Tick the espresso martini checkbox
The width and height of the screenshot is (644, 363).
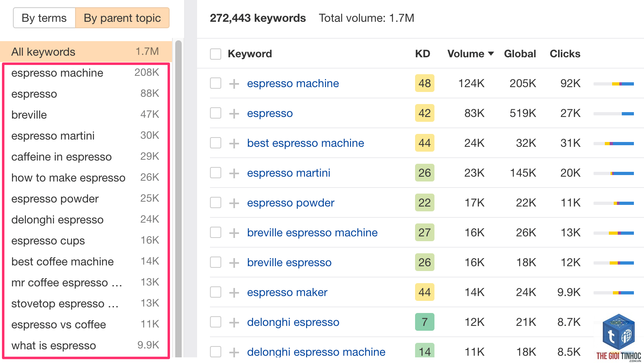pos(216,173)
